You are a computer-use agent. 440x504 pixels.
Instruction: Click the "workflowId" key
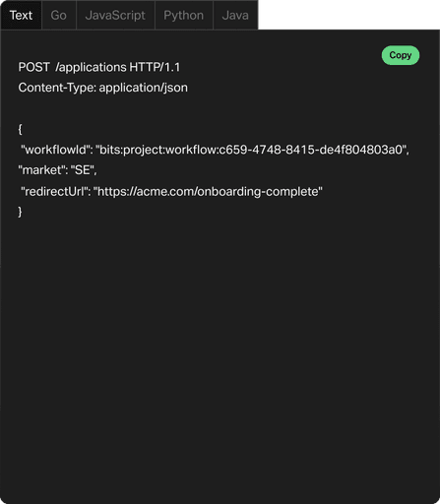(x=57, y=150)
